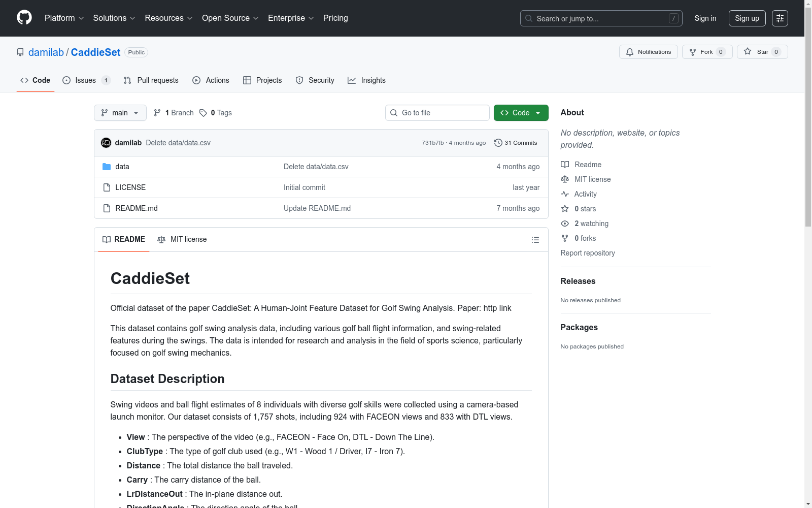Open the Packages section heading
Screen dimensions: 812x508
point(579,327)
